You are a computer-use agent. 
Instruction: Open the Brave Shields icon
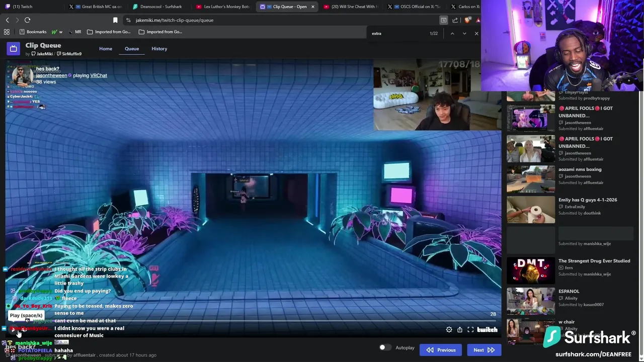[467, 20]
